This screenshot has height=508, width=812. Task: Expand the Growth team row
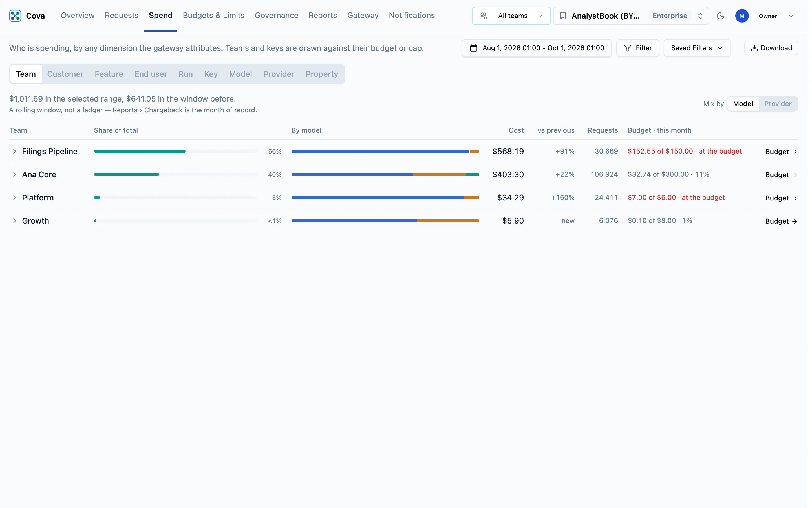(14, 221)
